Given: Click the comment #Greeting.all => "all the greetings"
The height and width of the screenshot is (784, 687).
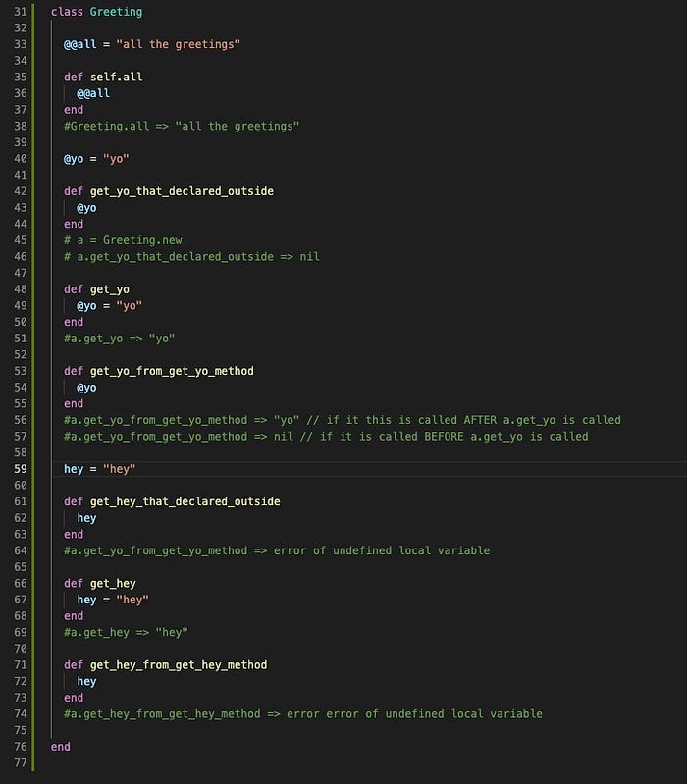Looking at the screenshot, I should [x=182, y=126].
